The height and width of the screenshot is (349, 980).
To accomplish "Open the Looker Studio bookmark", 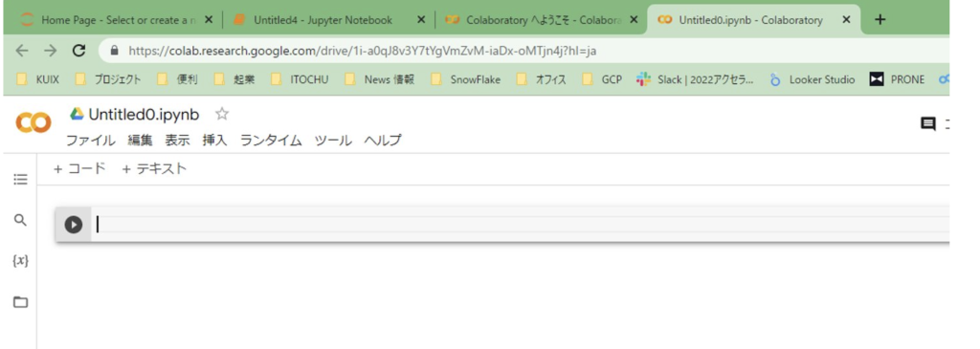I will tap(812, 79).
